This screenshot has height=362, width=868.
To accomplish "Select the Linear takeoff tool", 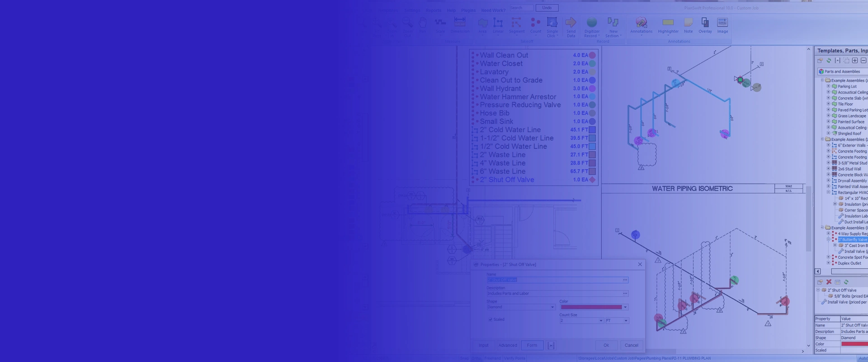I will tap(498, 25).
